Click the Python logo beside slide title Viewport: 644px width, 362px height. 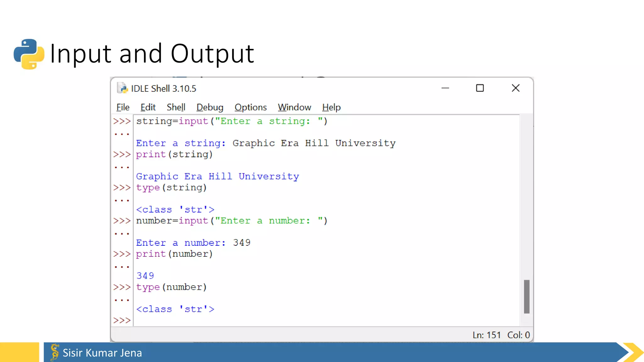click(29, 54)
